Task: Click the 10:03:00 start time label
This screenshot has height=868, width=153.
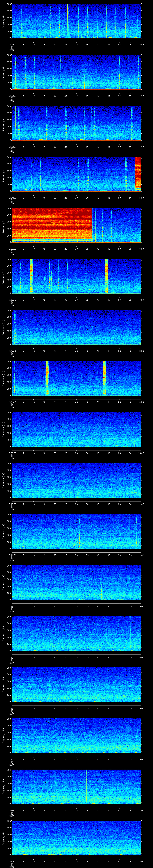Action: pos(12,147)
